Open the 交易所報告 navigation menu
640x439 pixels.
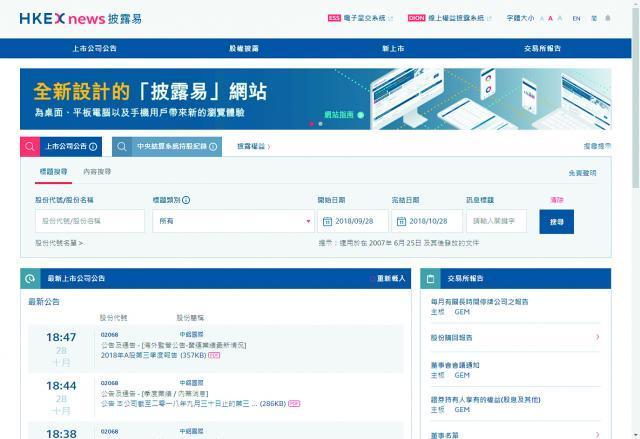(x=542, y=48)
